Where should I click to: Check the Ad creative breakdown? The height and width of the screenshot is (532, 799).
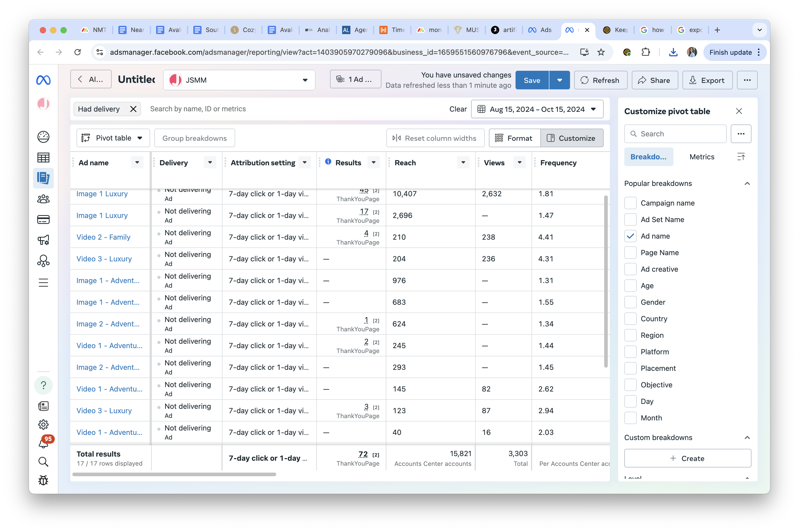(x=630, y=269)
